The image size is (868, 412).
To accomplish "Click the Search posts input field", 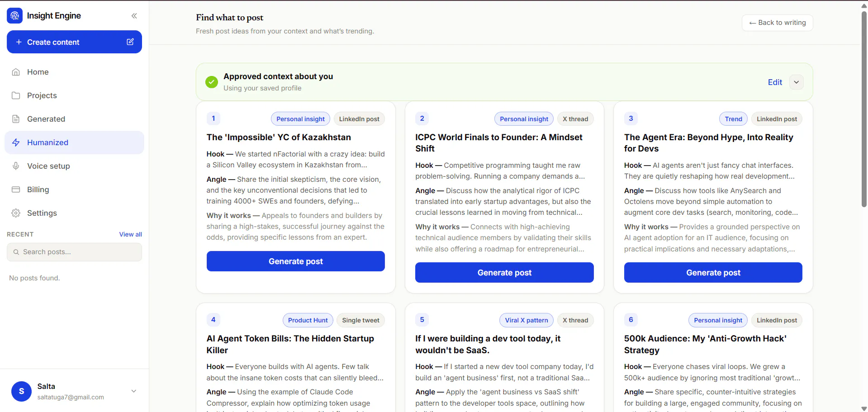I will pyautogui.click(x=74, y=252).
